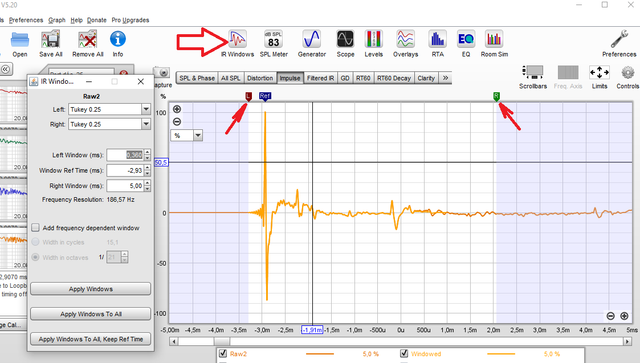Click Apply Windows To All button
The height and width of the screenshot is (363, 640).
coord(91,314)
